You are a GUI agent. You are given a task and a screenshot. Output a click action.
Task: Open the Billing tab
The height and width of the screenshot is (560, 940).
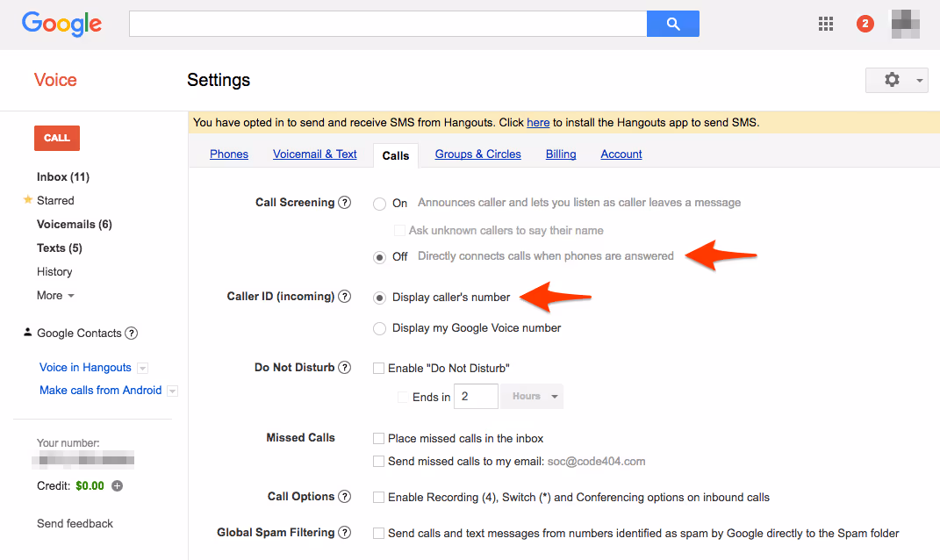(561, 154)
